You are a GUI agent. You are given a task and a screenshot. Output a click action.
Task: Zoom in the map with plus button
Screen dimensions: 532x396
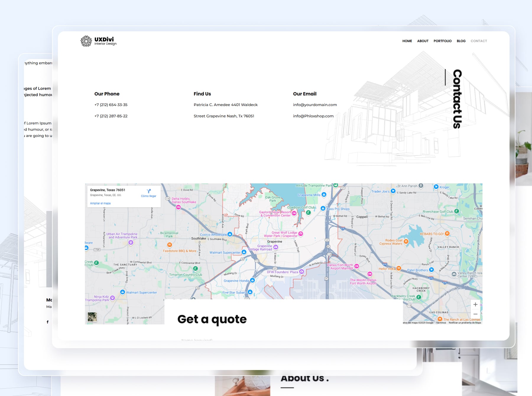coord(475,304)
